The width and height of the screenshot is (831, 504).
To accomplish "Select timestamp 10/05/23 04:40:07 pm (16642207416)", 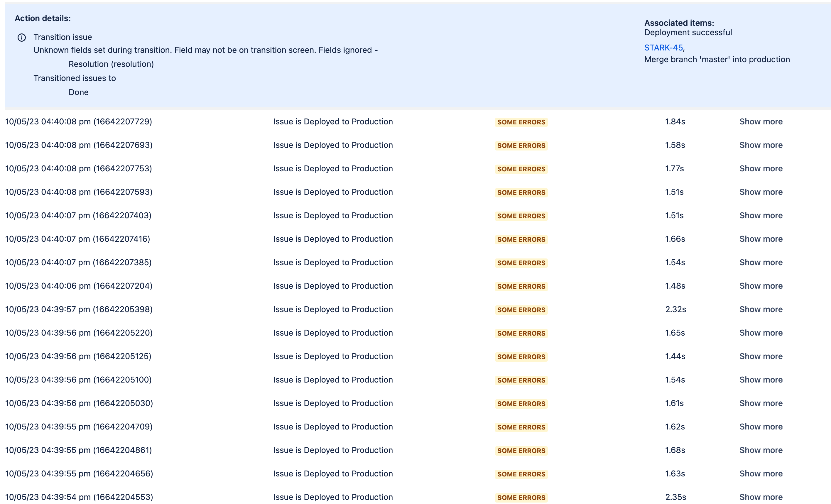I will [77, 239].
